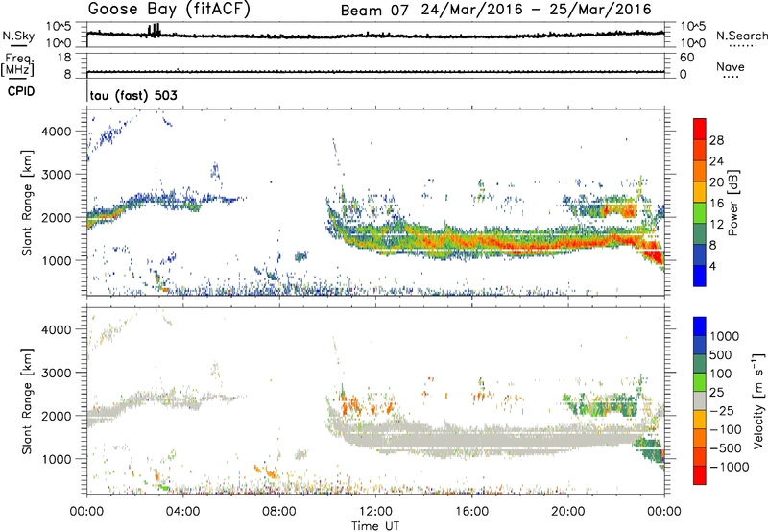Click the '12:00' time axis tick label

375,512
